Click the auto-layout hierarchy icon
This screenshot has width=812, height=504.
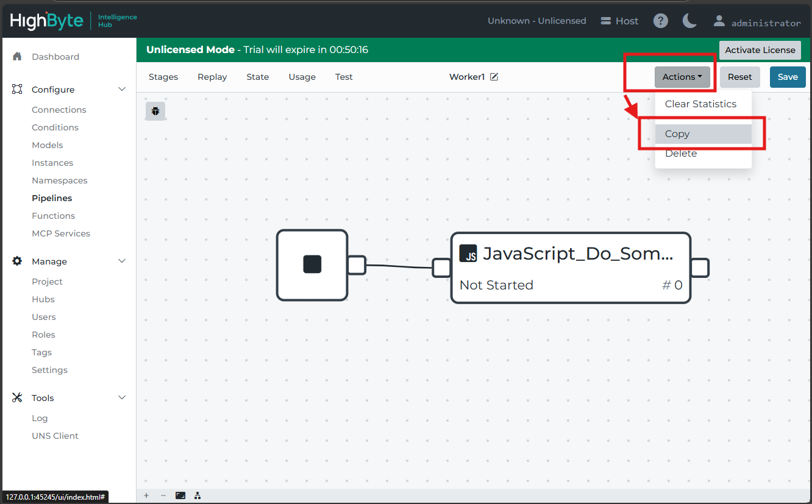click(x=198, y=495)
